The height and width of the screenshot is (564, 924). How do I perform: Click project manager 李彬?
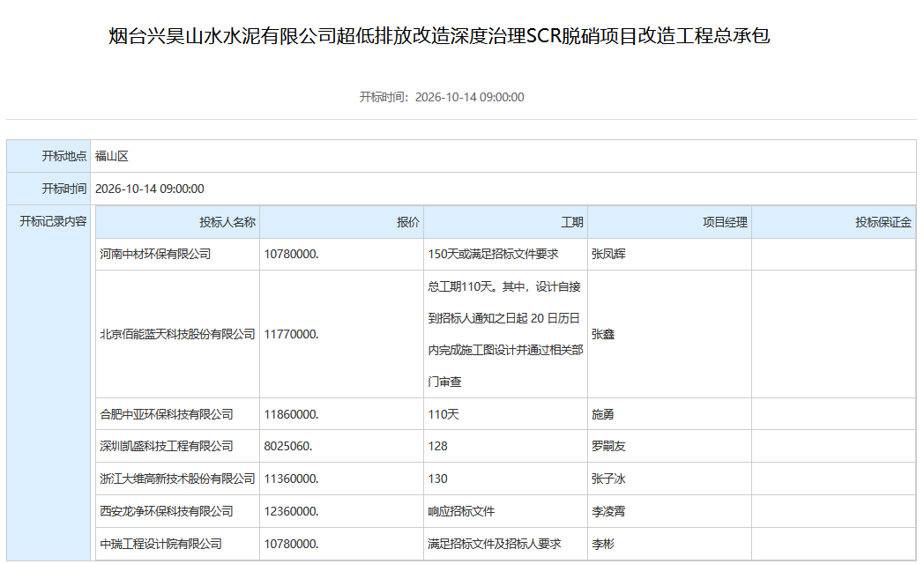(603, 544)
